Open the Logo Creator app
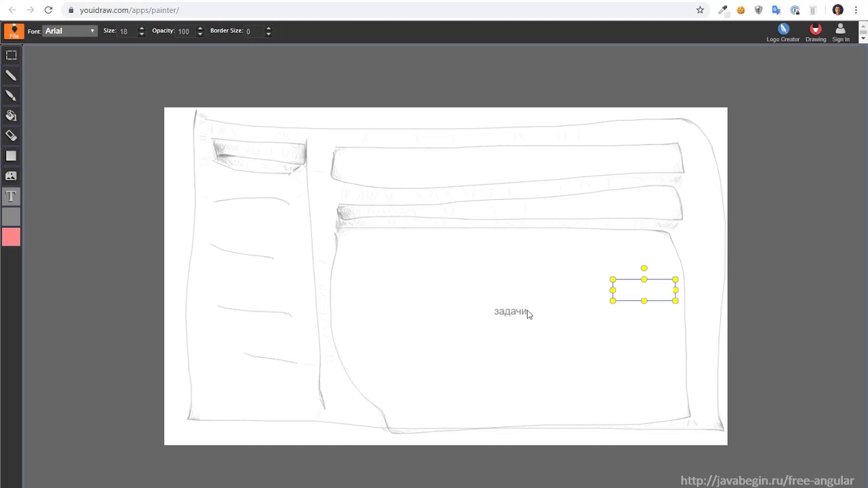 click(x=783, y=32)
